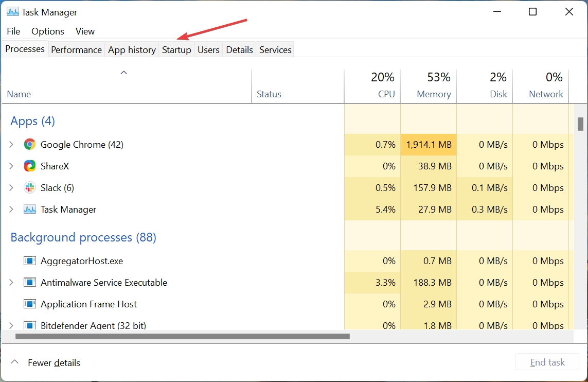Click Slack disk value 0.1 MB/s
Screen dimensions: 588x382
pos(489,187)
